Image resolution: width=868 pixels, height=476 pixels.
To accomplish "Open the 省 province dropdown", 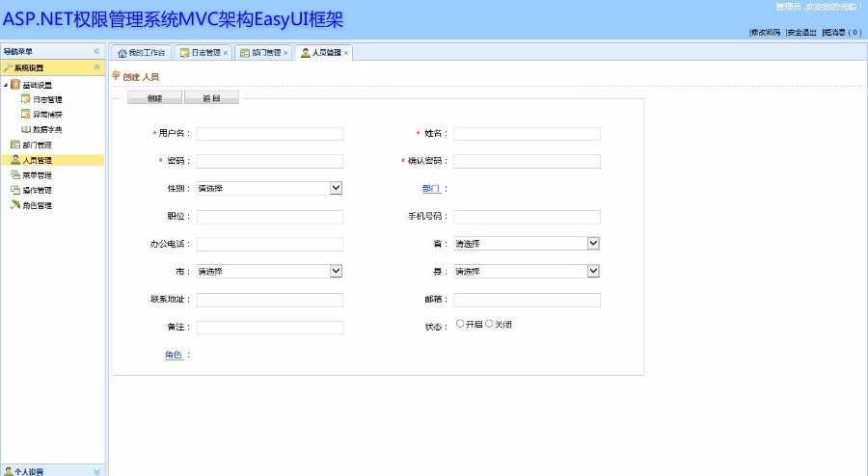I will coord(527,243).
